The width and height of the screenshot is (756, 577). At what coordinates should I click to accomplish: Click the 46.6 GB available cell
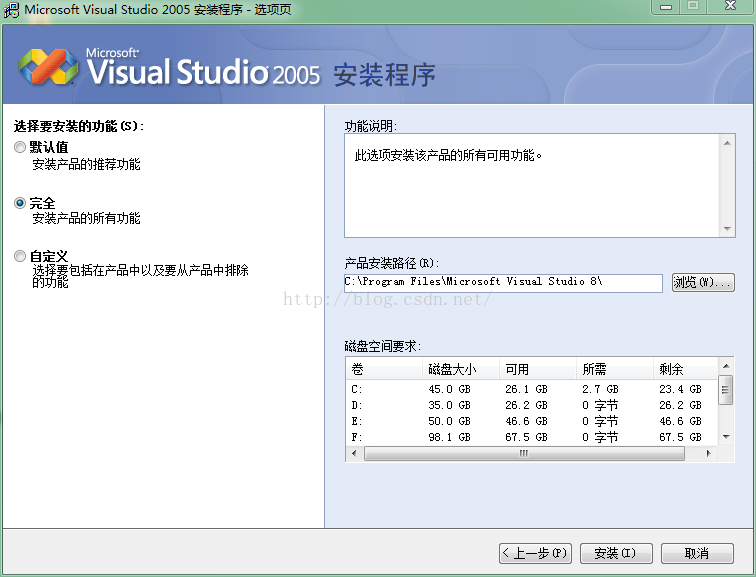pyautogui.click(x=526, y=421)
